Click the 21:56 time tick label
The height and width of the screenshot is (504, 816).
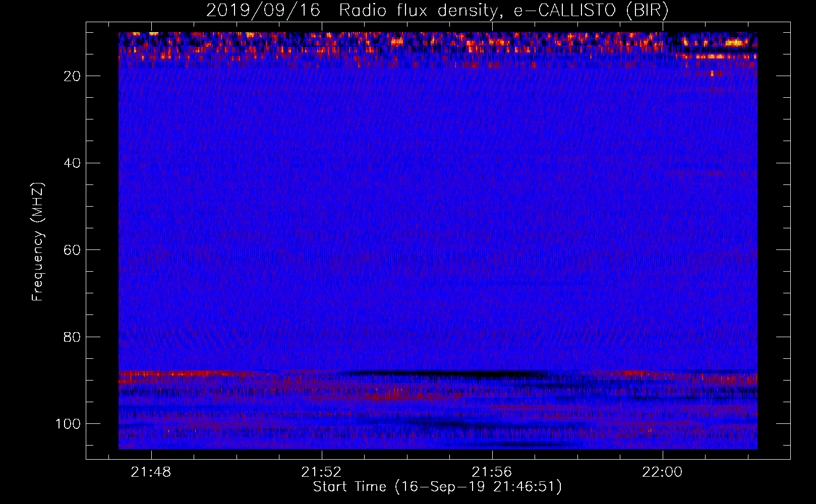(x=492, y=472)
